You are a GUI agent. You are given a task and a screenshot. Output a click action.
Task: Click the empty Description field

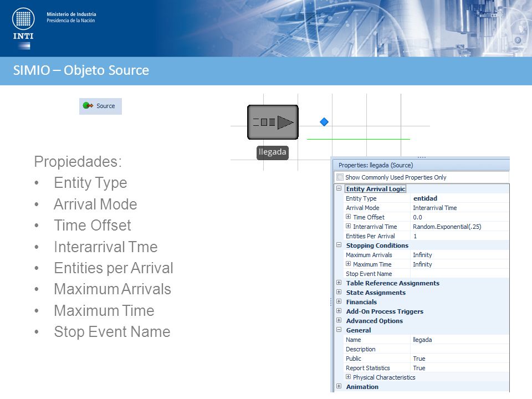click(x=460, y=349)
